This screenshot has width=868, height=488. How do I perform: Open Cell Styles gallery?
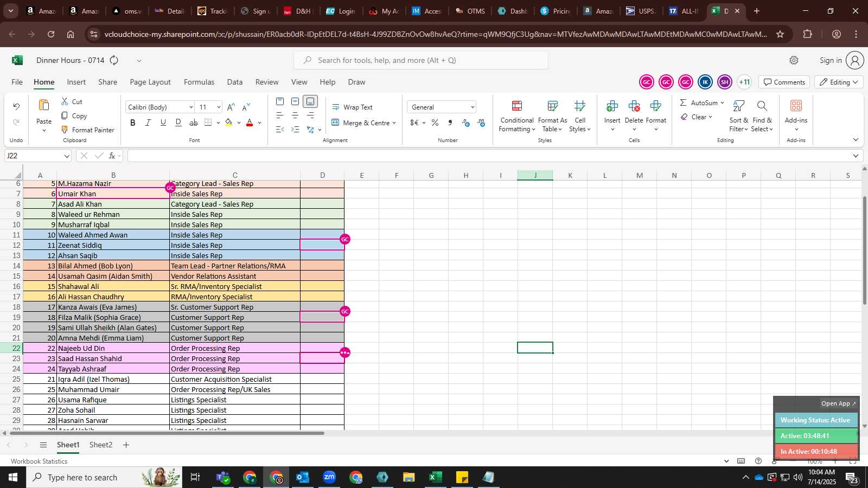tap(580, 116)
